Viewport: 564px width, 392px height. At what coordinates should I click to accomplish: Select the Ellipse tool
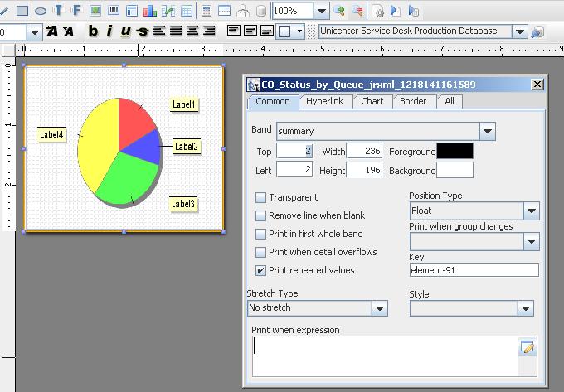tap(41, 11)
